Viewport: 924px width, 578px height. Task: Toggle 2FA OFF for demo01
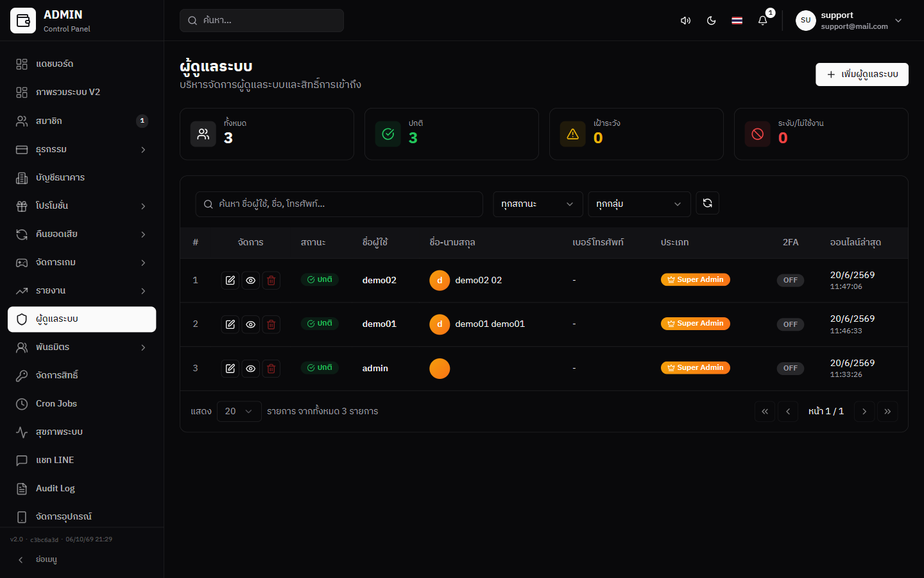[790, 324]
